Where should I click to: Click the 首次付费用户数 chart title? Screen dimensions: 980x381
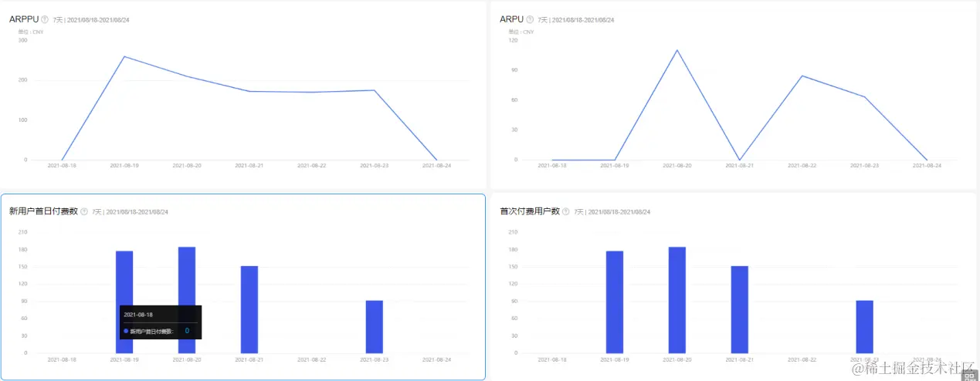point(530,211)
